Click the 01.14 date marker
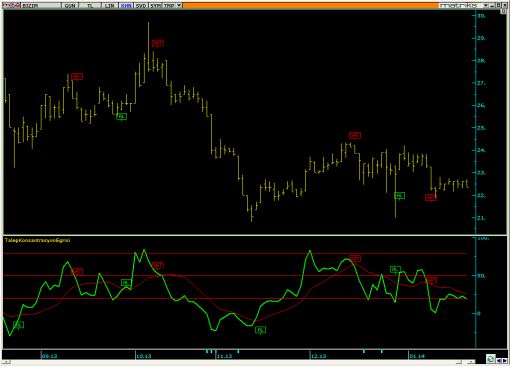The height and width of the screenshot is (366, 510). tap(417, 356)
